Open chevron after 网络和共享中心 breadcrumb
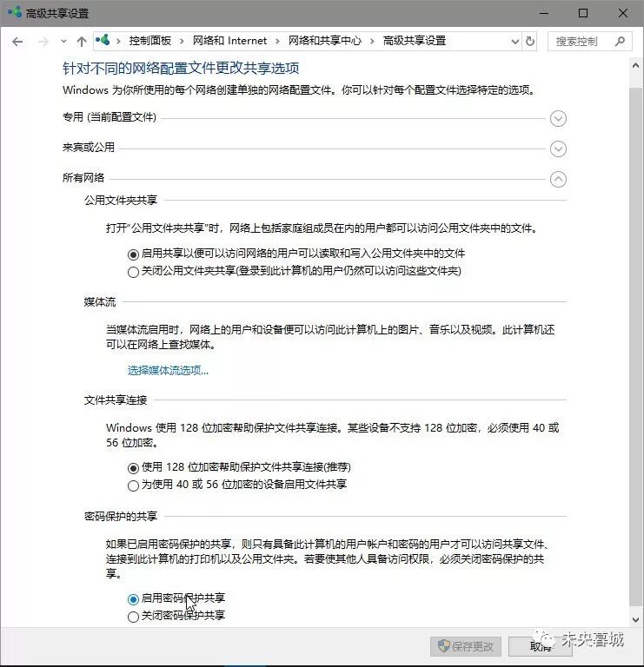The height and width of the screenshot is (667, 644). (372, 42)
